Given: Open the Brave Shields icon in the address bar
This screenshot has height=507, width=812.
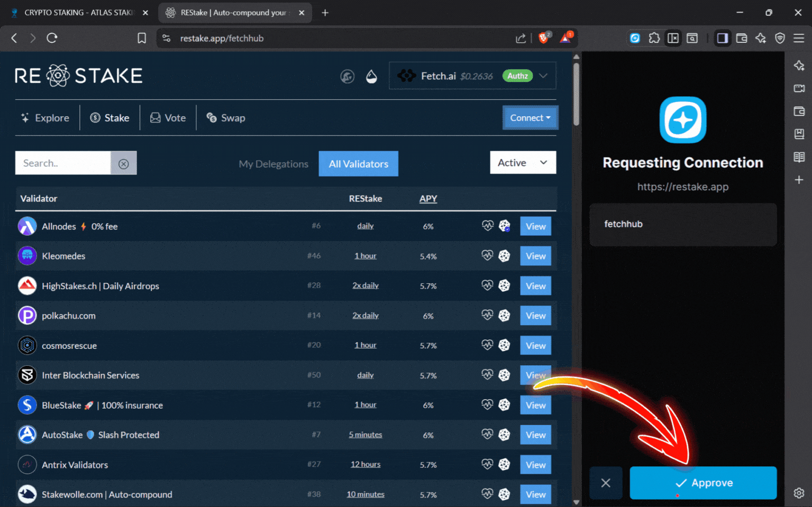Looking at the screenshot, I should coord(544,38).
